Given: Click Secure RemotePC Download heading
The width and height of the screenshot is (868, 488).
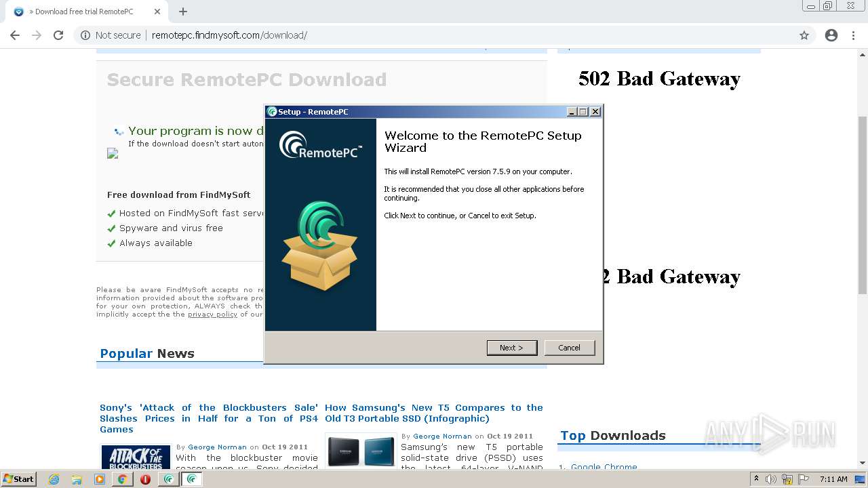Looking at the screenshot, I should click(x=247, y=79).
